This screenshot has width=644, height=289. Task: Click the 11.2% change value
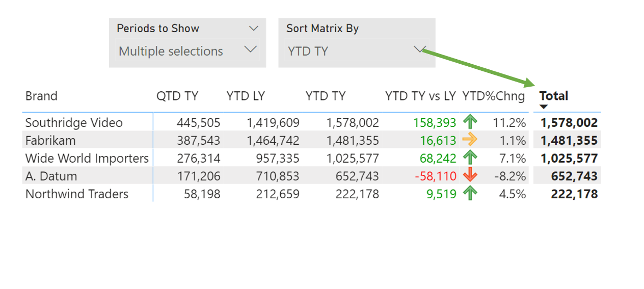click(509, 123)
